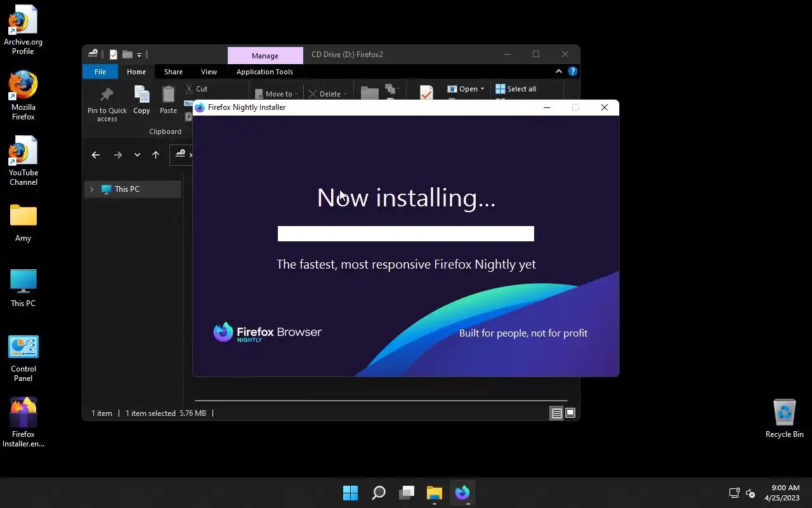The width and height of the screenshot is (812, 508).
Task: Switch to the Home ribbon tab
Action: 136,72
